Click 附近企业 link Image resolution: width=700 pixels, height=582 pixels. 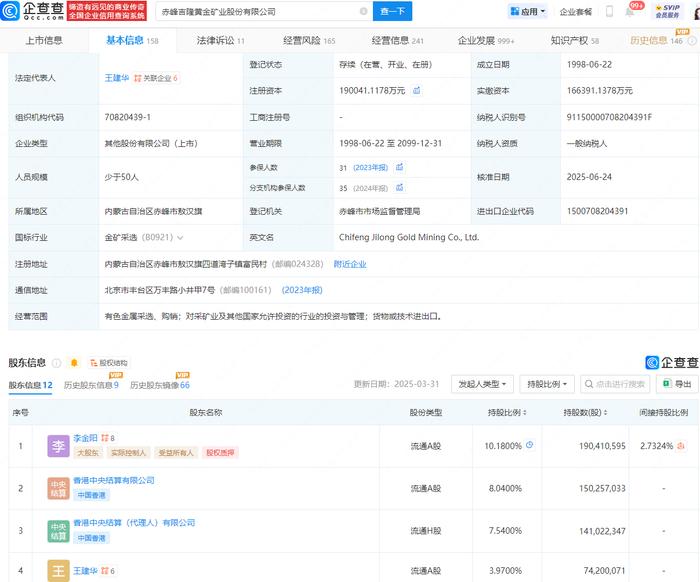coord(350,264)
